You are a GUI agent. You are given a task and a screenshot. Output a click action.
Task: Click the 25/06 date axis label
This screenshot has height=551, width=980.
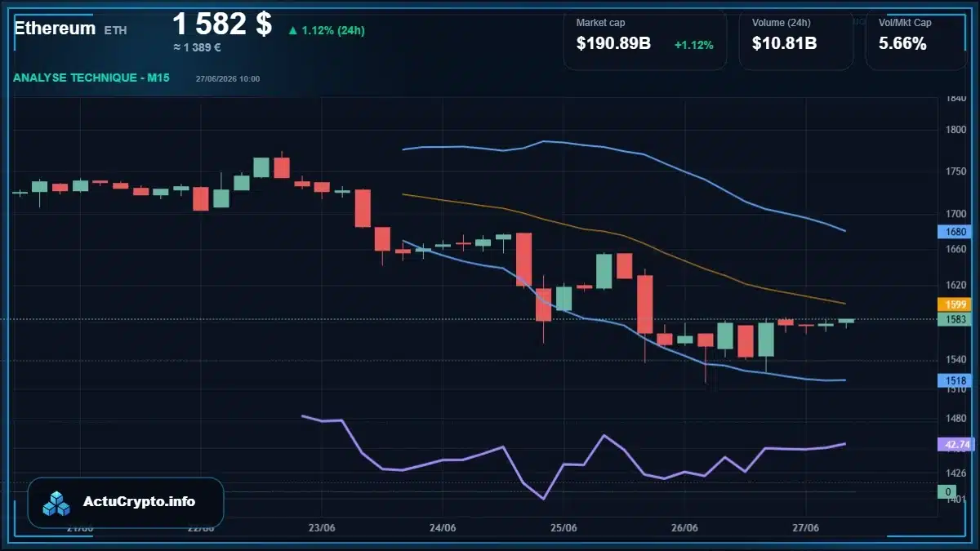[x=563, y=527]
